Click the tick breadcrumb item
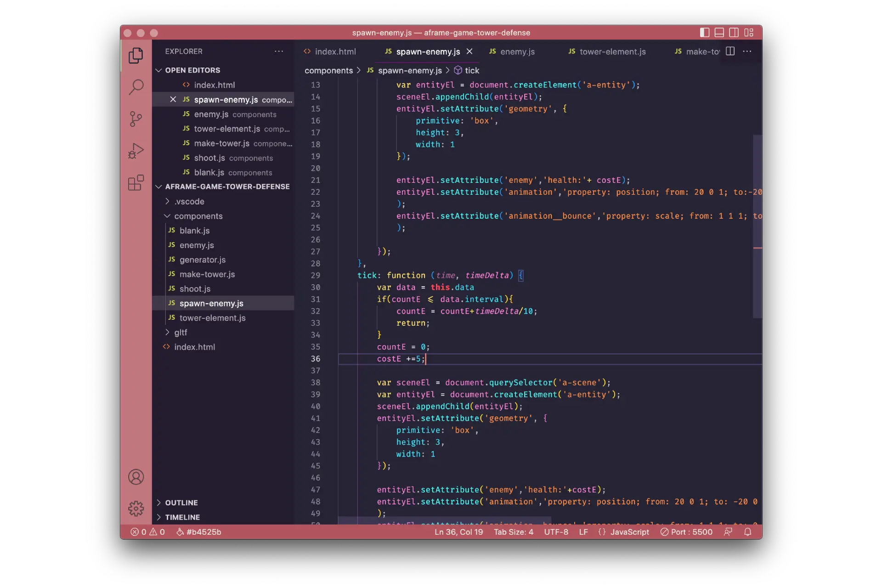Image resolution: width=882 pixels, height=588 pixels. 472,70
